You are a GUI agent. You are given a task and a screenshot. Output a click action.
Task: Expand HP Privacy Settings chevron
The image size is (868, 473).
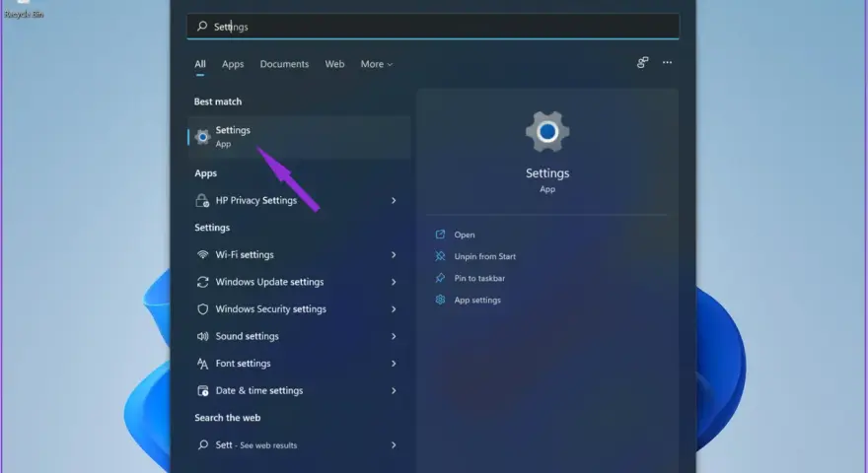(x=394, y=200)
